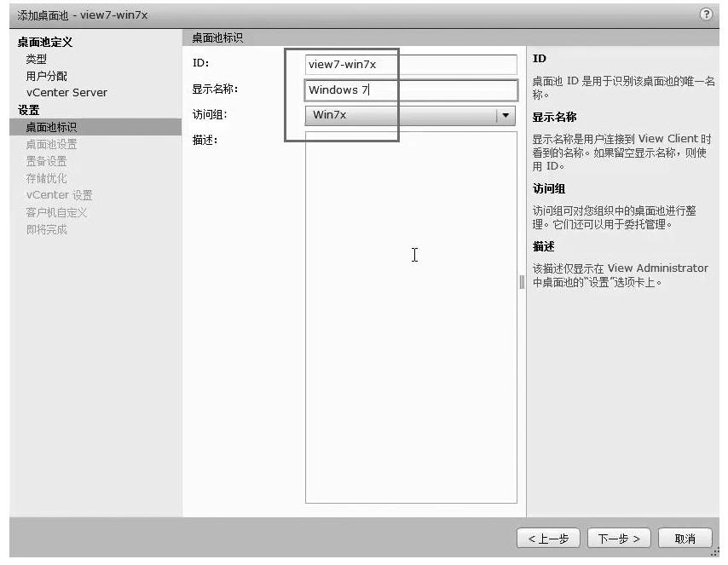Screen dimensions: 728x565
Task: Click the resize grip at dialog corner
Action: tap(714, 552)
